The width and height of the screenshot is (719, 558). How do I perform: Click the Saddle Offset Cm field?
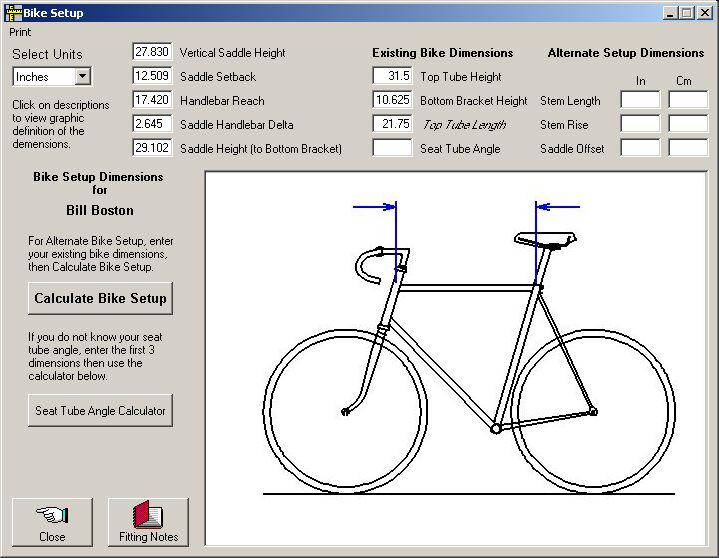[x=688, y=148]
